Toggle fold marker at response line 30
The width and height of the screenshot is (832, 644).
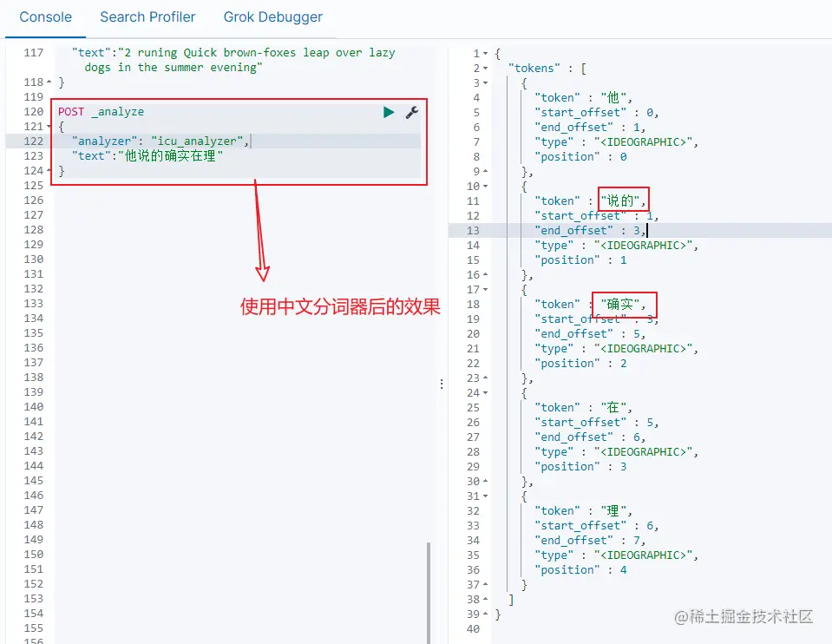485,482
